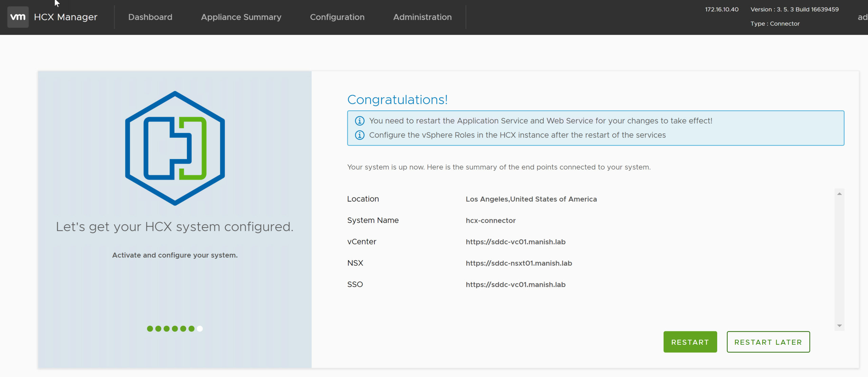This screenshot has width=868, height=377.
Task: Click the HCX Manager title text
Action: pyautogui.click(x=66, y=17)
